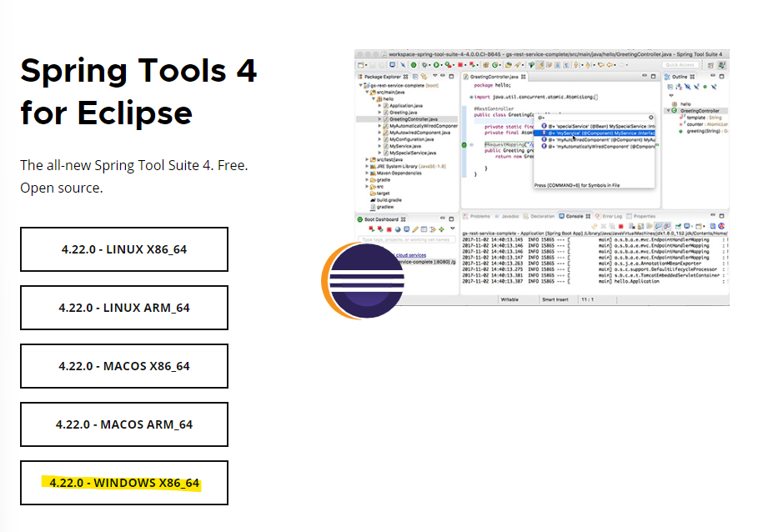Screen dimensions: 763x532
Task: Select the "Spring Tools 4 for Eclipse" heading
Action: click(138, 92)
